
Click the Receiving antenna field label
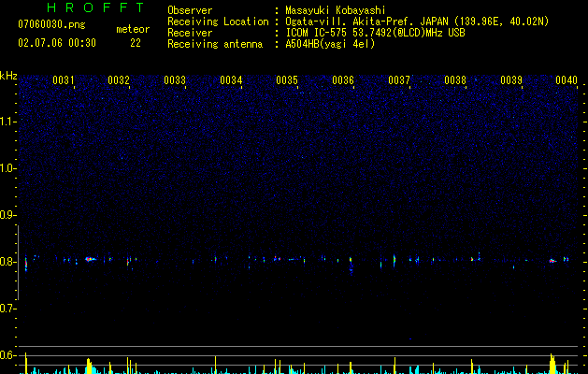215,44
